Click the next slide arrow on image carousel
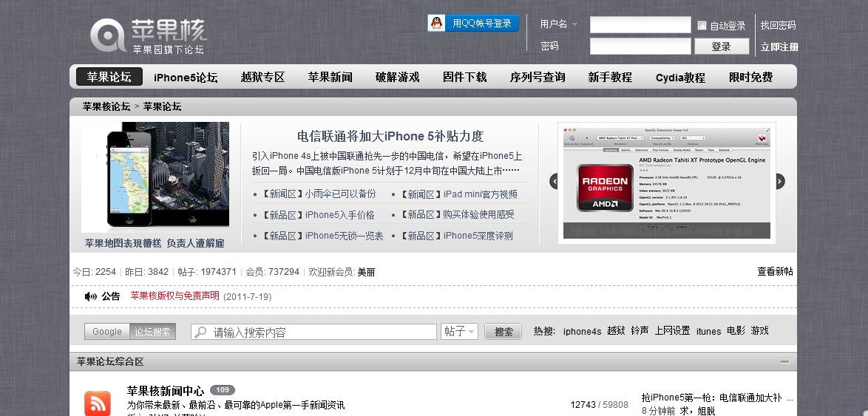Screen dimensions: 868x416 780,181
